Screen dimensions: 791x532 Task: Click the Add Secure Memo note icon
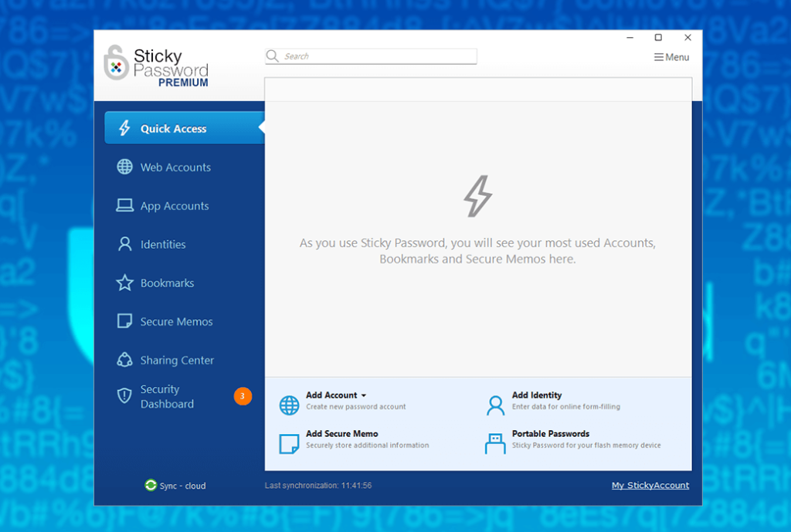[x=289, y=444]
